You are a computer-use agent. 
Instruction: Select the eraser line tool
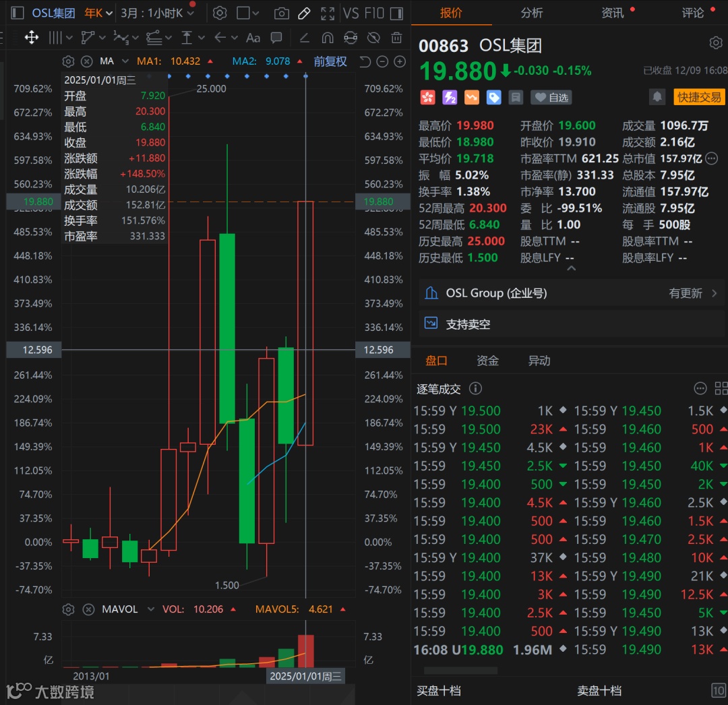click(x=305, y=37)
